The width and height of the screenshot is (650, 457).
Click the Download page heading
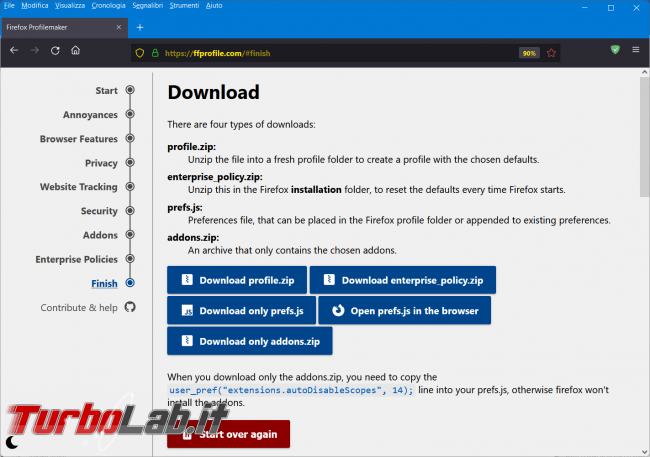(213, 92)
